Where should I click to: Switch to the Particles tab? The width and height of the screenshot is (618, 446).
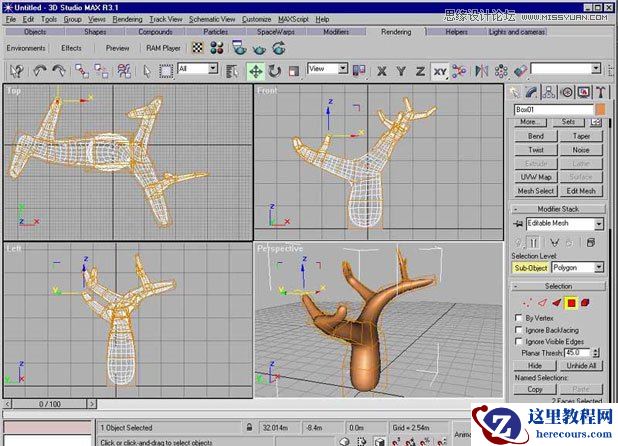[215, 32]
